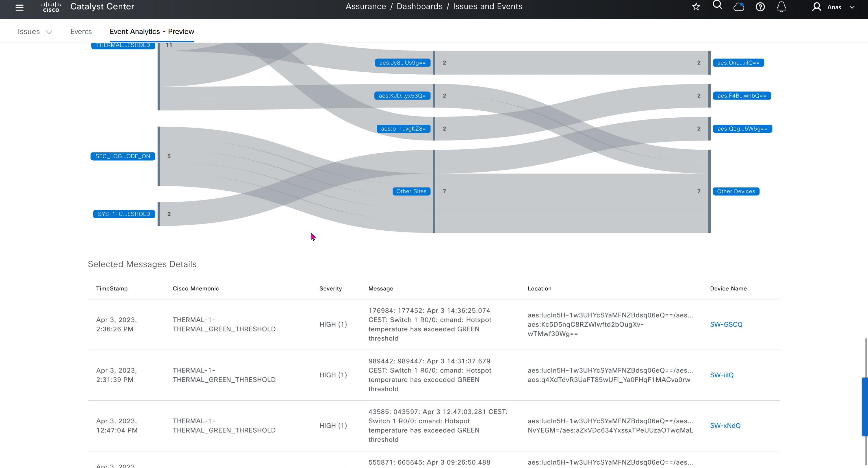
Task: Select the Other Sites node label
Action: click(411, 191)
